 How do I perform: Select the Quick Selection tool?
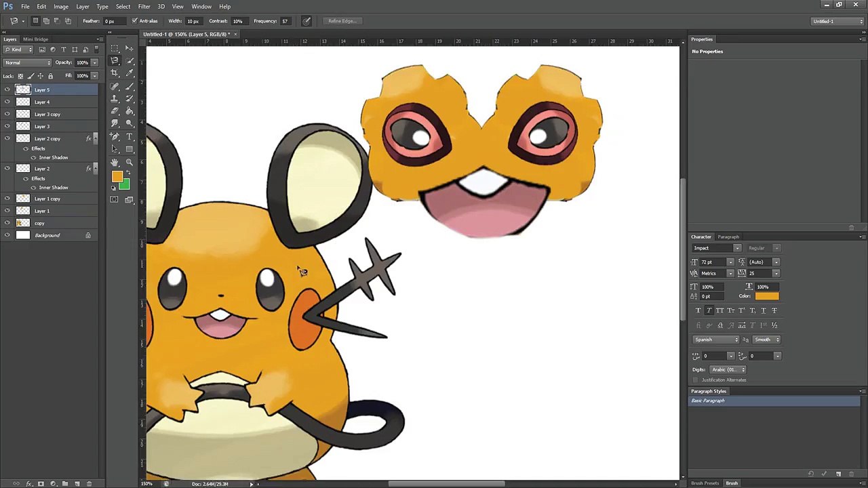(130, 60)
